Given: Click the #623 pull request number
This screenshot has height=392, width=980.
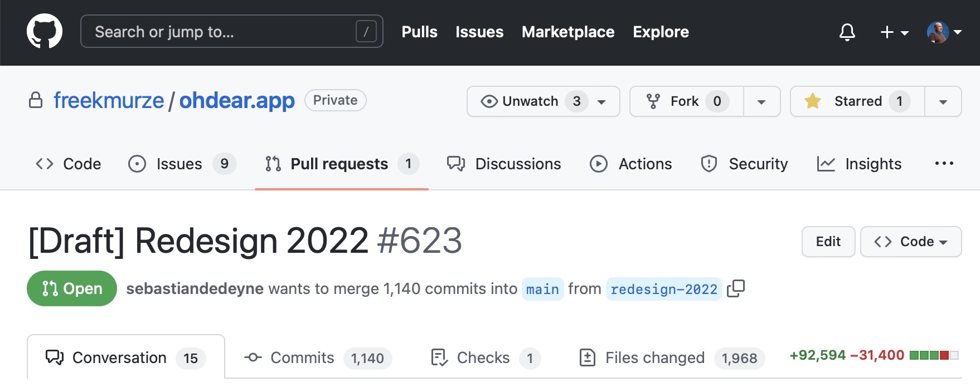Looking at the screenshot, I should (x=420, y=241).
